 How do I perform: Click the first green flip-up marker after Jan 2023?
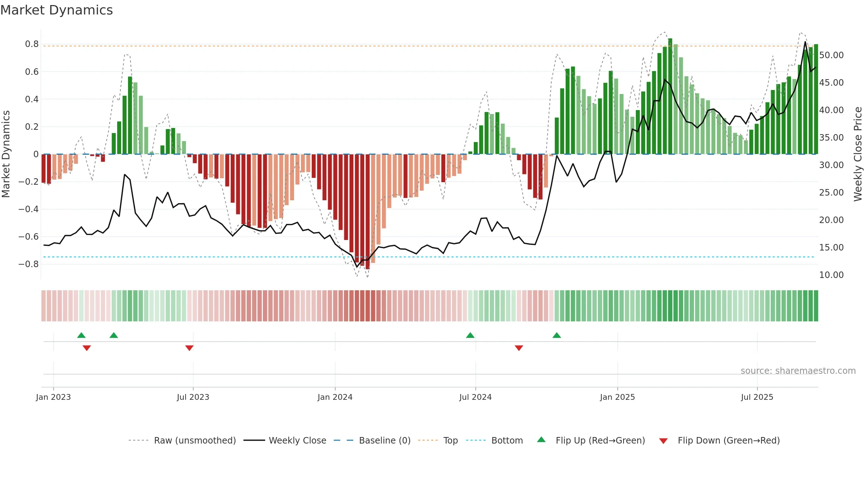coord(81,335)
